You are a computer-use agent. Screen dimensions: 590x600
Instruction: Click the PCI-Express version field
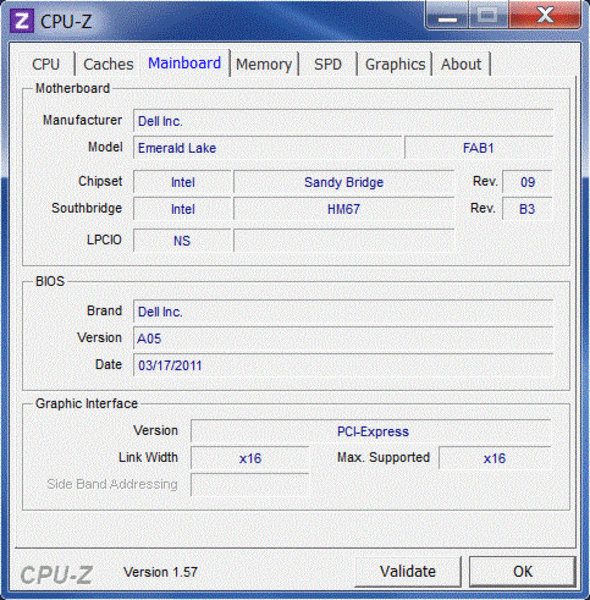(x=371, y=431)
